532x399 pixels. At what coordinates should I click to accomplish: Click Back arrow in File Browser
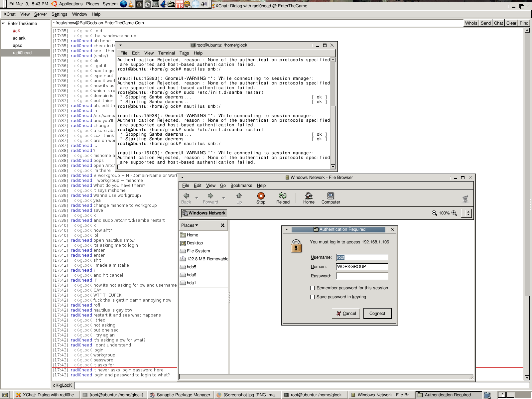pyautogui.click(x=186, y=198)
